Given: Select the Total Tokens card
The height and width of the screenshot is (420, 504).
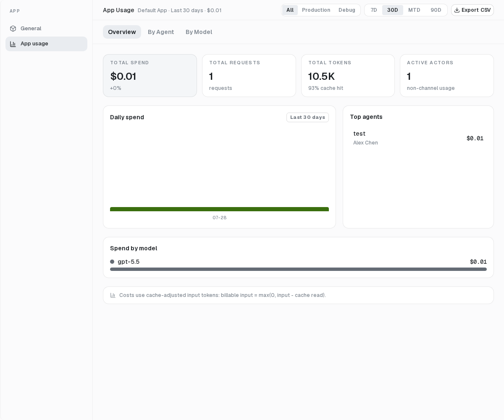Looking at the screenshot, I should [348, 76].
